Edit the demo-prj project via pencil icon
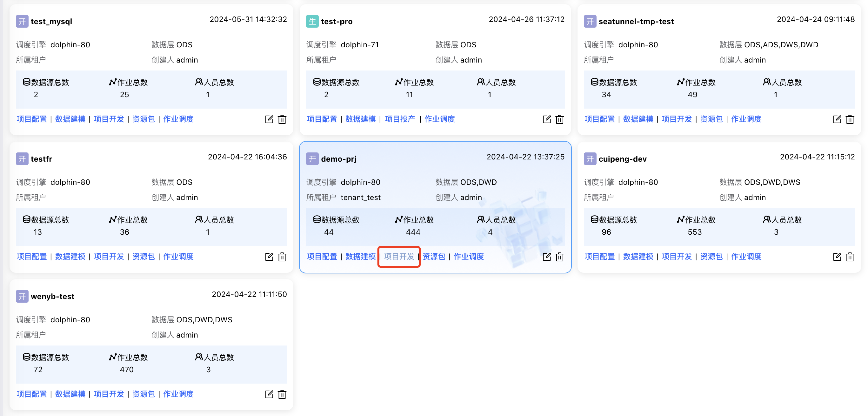Screen dimensions: 868x416 tap(546, 257)
